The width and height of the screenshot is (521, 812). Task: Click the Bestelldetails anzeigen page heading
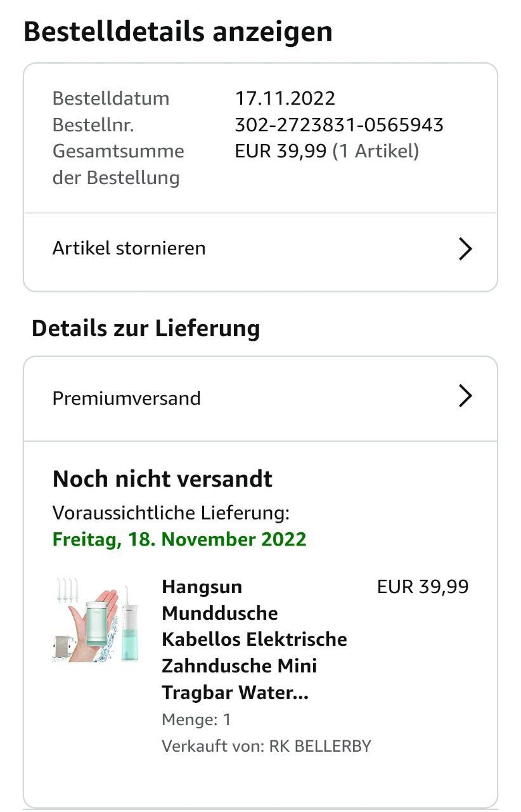[178, 32]
